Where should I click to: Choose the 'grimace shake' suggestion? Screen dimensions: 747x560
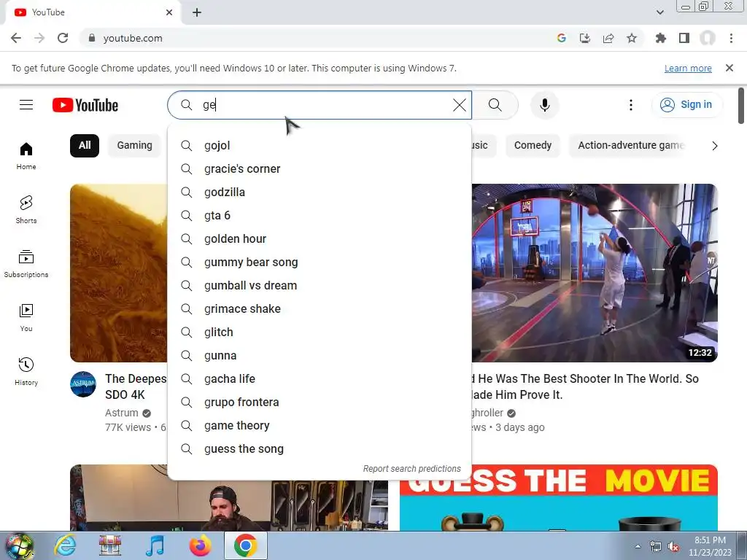pos(320,308)
